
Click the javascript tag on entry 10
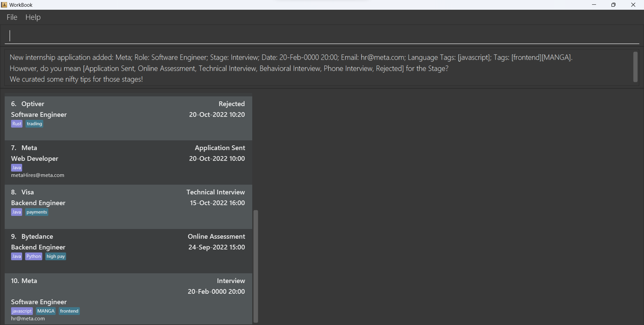click(x=22, y=311)
